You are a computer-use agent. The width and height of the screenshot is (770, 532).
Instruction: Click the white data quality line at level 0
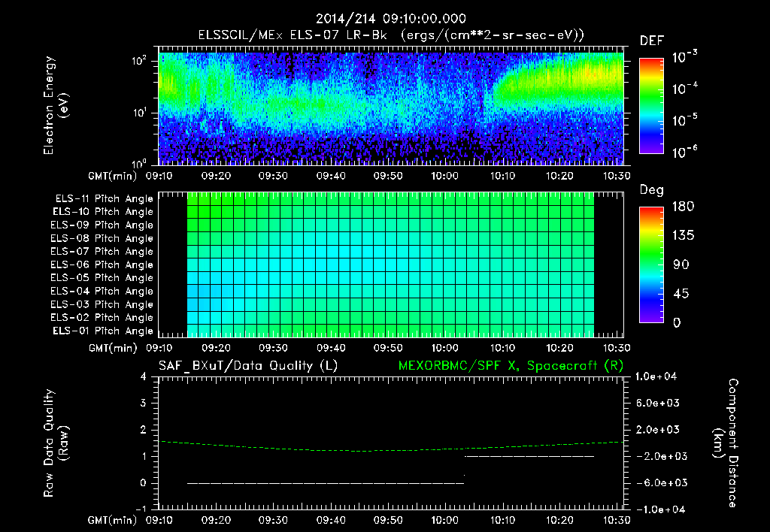pos(326,483)
